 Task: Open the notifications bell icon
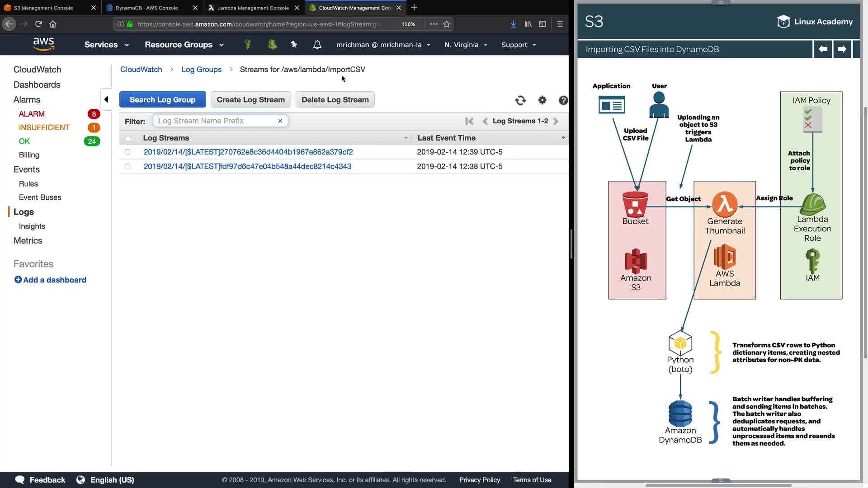pyautogui.click(x=317, y=45)
